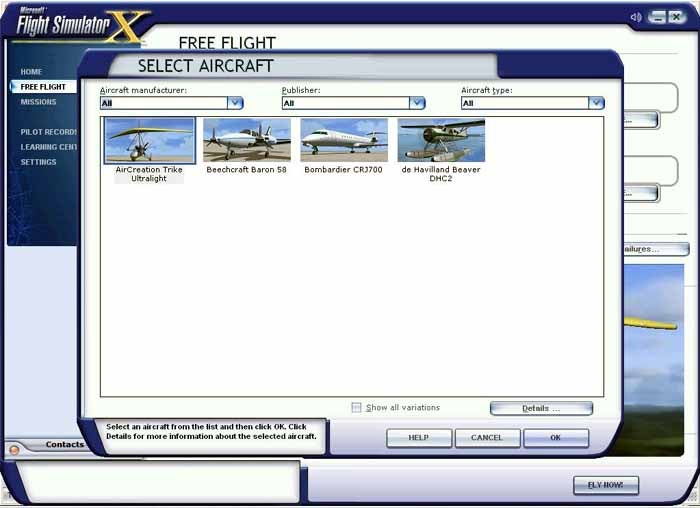Image resolution: width=700 pixels, height=508 pixels.
Task: Choose the Beechcraft Baron 58 aircraft picture
Action: point(247,140)
